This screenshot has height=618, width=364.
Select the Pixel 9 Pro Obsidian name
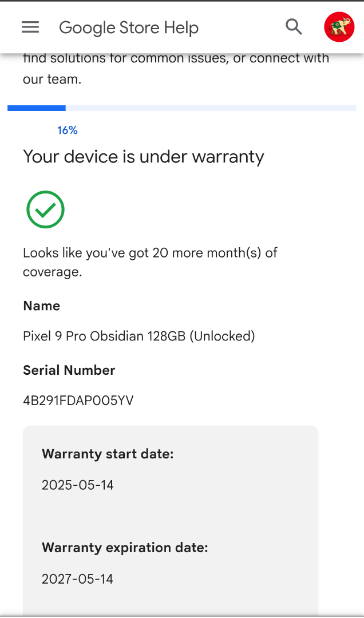click(139, 336)
